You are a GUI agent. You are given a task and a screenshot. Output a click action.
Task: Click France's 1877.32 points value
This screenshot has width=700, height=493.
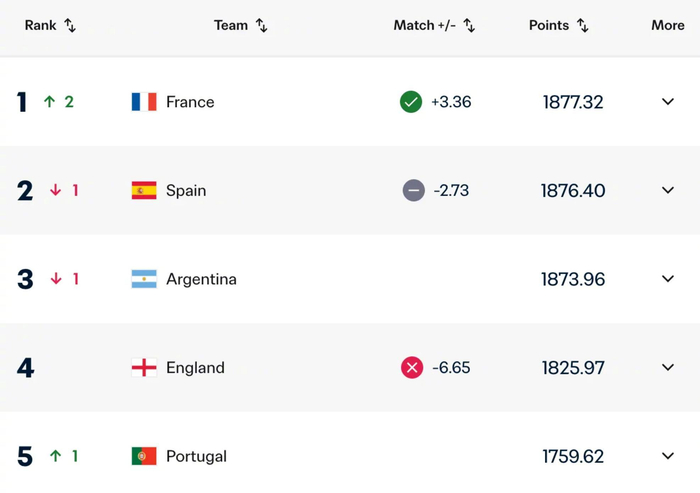pyautogui.click(x=573, y=102)
